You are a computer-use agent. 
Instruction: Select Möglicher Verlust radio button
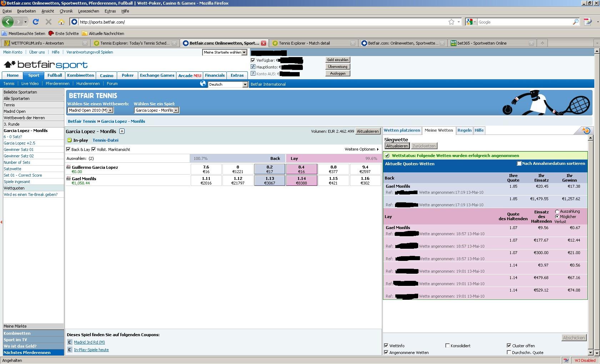click(x=557, y=217)
